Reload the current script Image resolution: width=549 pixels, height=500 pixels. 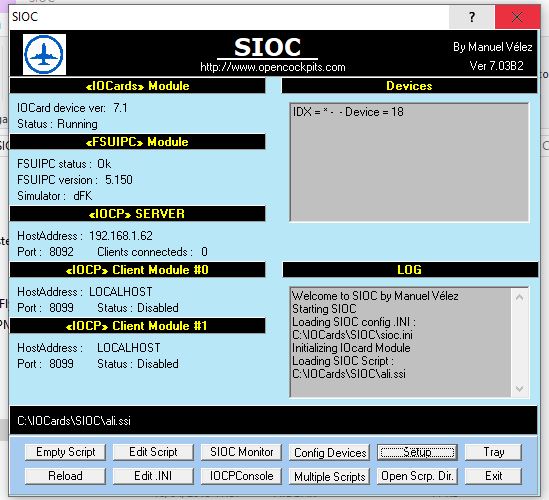tap(65, 476)
